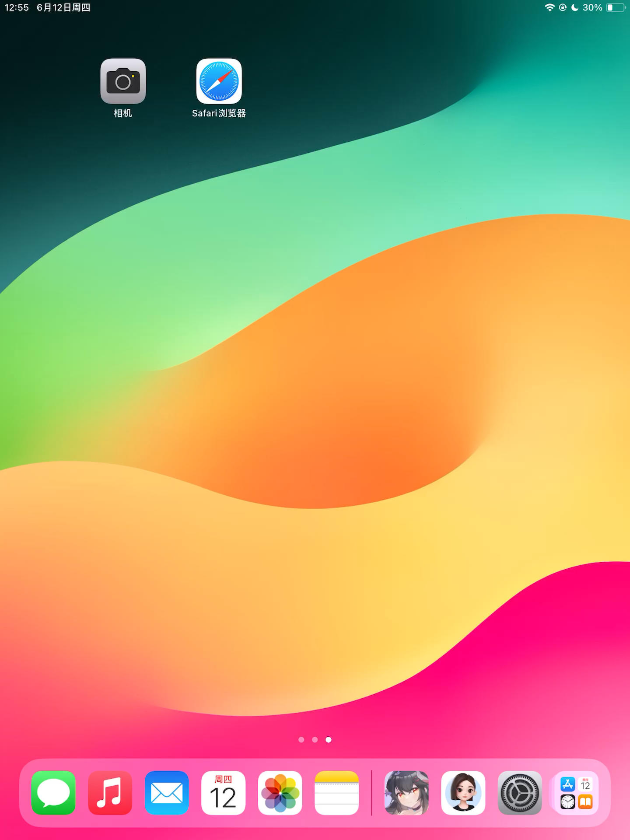Tap the 相机 label under Camera
Viewport: 630px width, 840px height.
(x=123, y=113)
